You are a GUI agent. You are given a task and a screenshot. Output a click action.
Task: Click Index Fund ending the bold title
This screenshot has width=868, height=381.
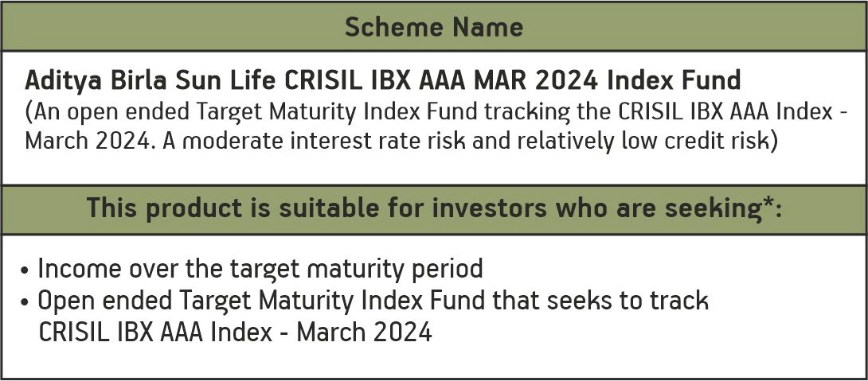pyautogui.click(x=686, y=80)
